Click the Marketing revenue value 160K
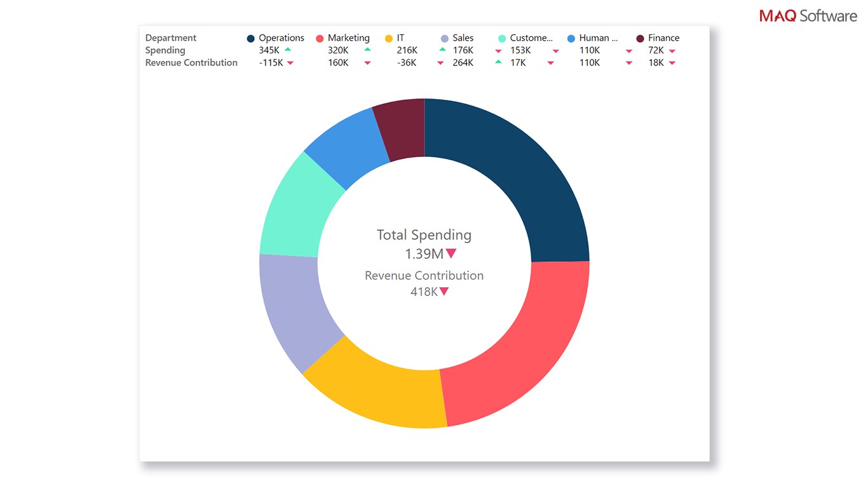Screen dimensions: 868x488 (x=338, y=63)
